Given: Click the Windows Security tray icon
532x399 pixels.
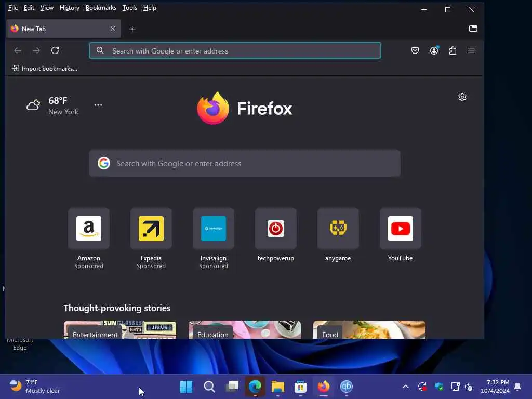Looking at the screenshot, I should 439,387.
